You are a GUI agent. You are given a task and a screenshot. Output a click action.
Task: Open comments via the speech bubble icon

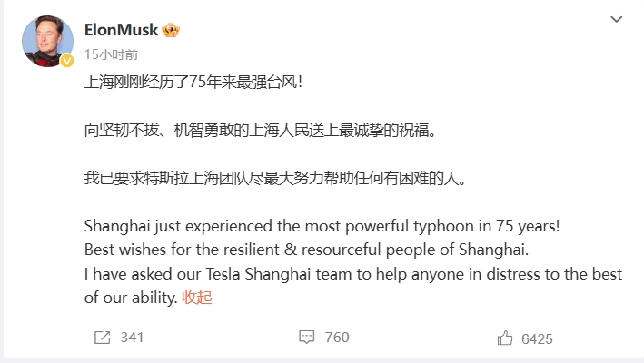[x=307, y=338]
